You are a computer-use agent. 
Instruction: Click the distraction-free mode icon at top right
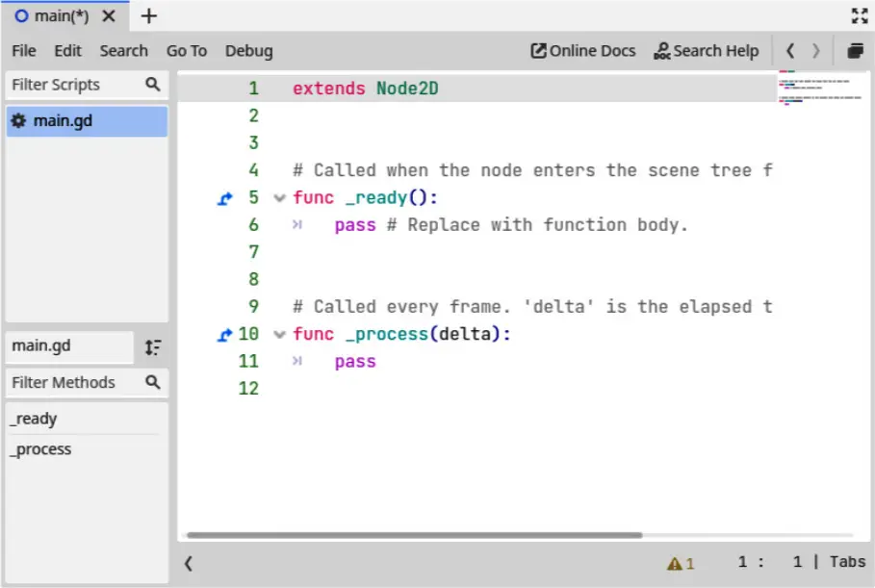click(x=860, y=15)
